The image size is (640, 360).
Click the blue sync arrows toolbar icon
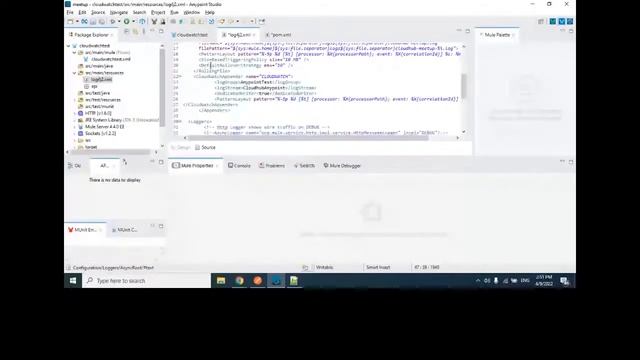click(211, 21)
